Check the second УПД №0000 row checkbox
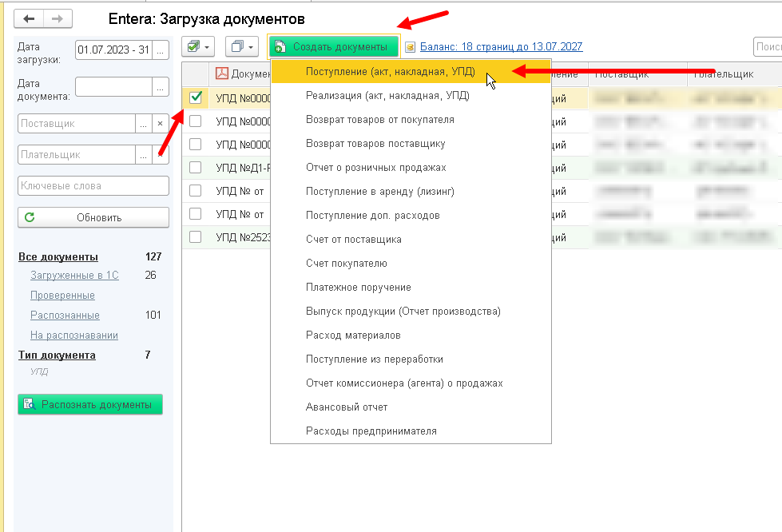Image resolution: width=782 pixels, height=532 pixels. pos(196,121)
